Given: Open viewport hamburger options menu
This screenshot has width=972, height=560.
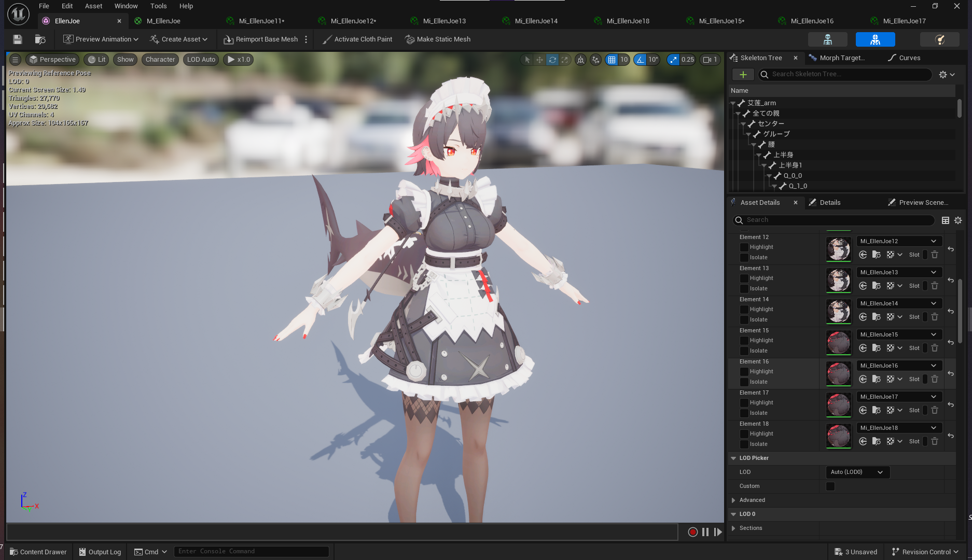Looking at the screenshot, I should click(15, 60).
